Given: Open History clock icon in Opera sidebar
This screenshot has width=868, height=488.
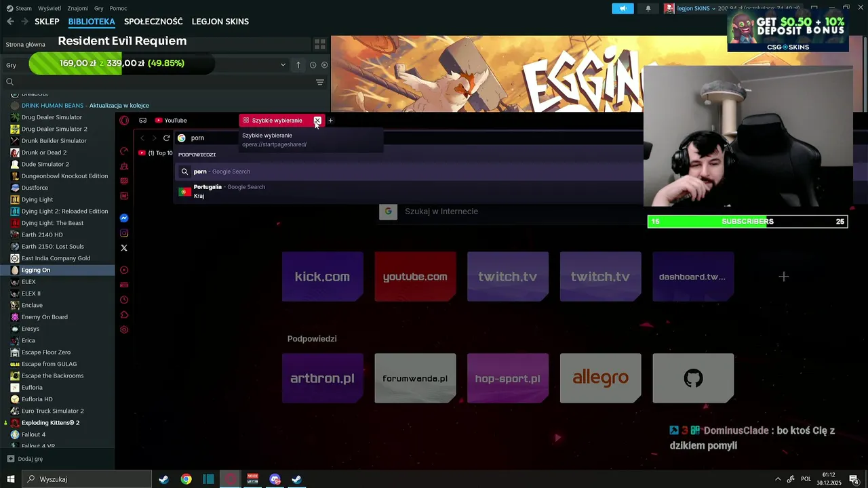Looking at the screenshot, I should (x=124, y=300).
